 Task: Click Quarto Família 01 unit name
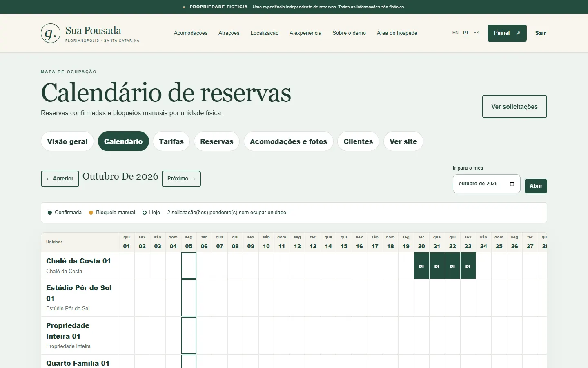(78, 363)
